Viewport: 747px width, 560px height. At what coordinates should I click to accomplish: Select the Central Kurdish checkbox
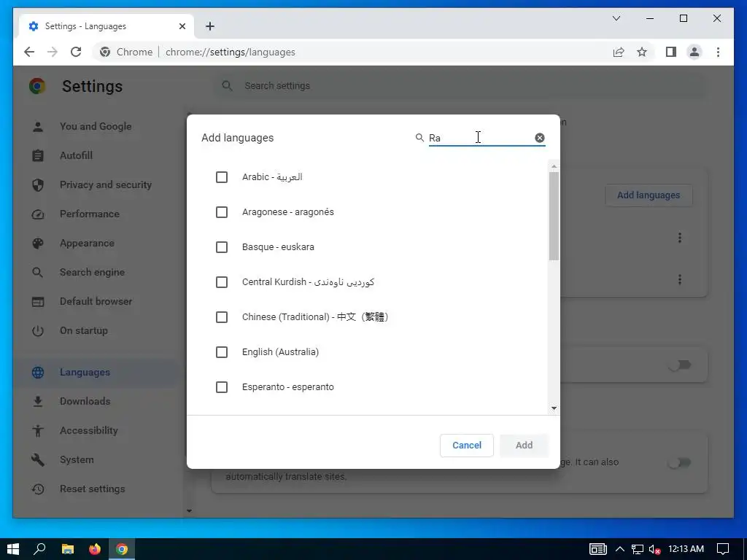tap(222, 282)
